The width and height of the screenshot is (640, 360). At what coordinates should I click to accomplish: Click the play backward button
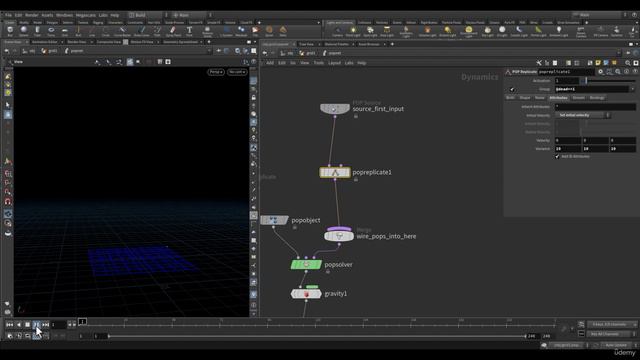pos(18,324)
